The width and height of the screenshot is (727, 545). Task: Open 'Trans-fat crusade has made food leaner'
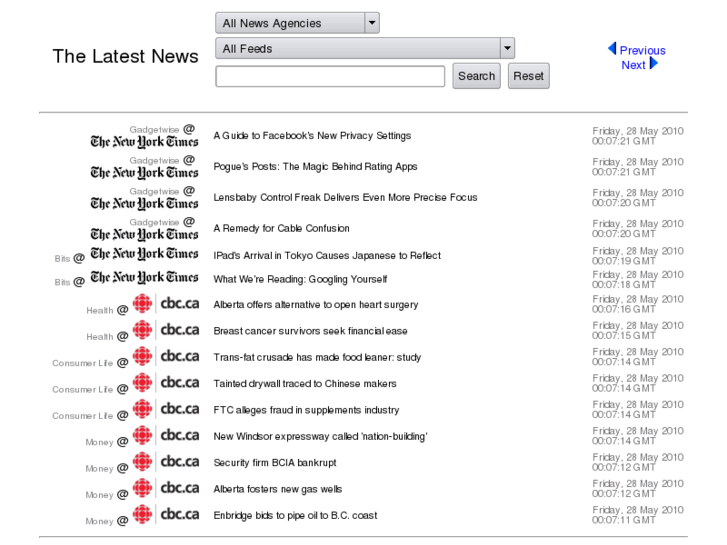317,358
